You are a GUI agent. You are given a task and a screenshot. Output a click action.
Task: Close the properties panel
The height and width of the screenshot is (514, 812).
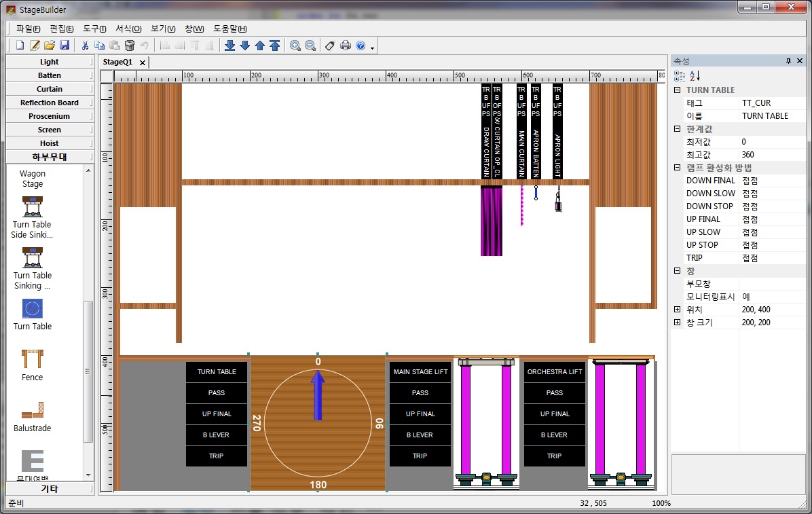tap(800, 61)
